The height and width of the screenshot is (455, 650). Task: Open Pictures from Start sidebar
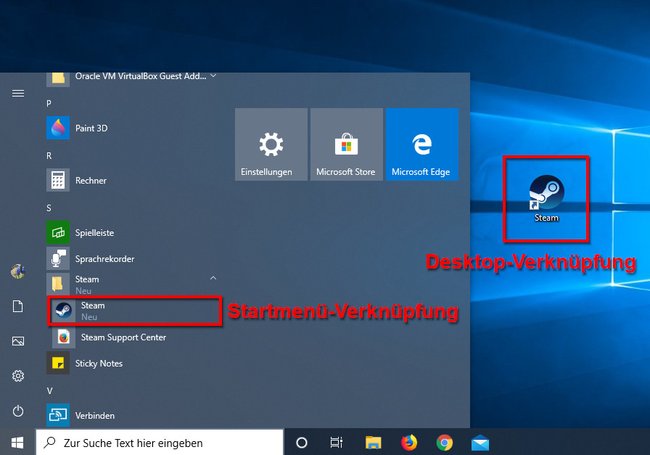pyautogui.click(x=18, y=341)
